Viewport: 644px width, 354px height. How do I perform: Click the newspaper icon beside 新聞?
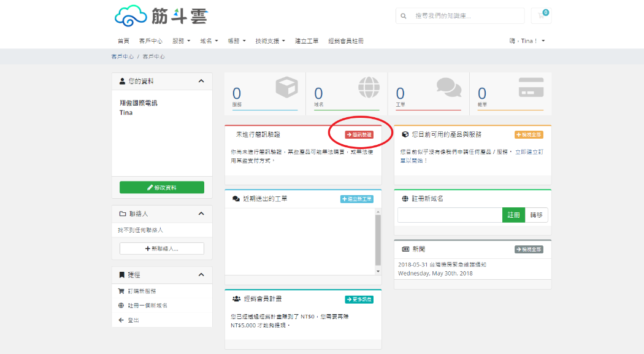(404, 248)
